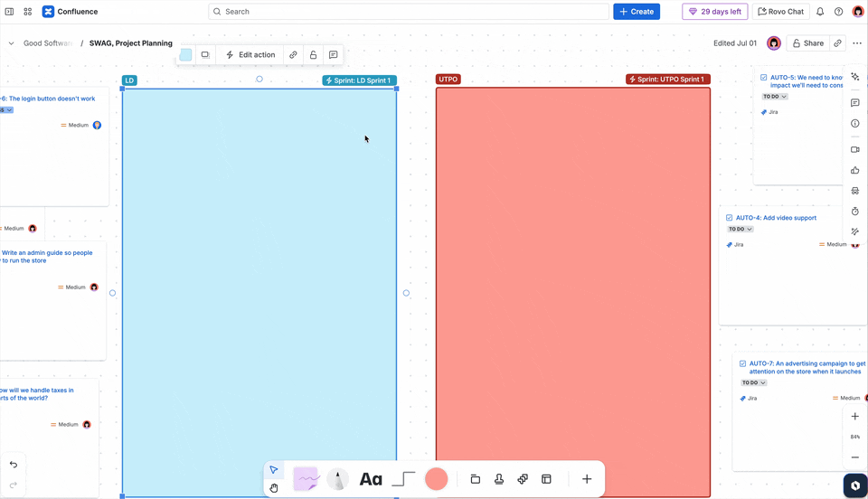Zoom out on the whiteboard
This screenshot has width=868, height=499.
click(855, 457)
